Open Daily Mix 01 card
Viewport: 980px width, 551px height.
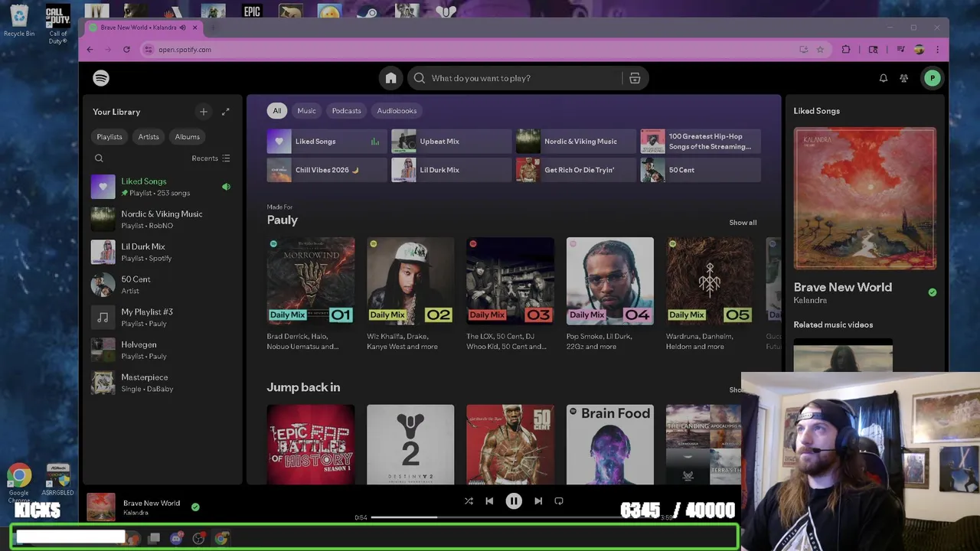(x=311, y=295)
